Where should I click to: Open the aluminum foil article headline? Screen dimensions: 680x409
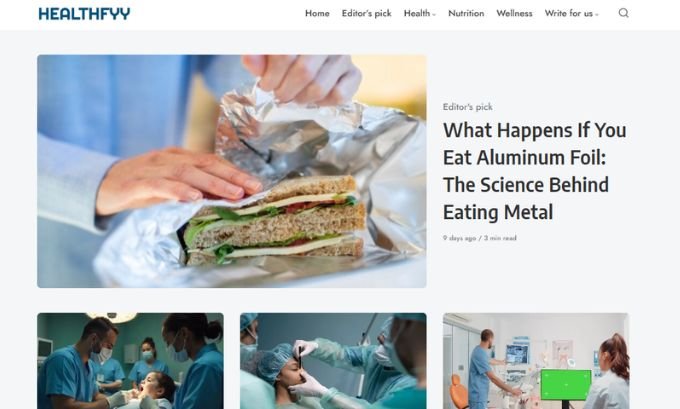click(x=534, y=171)
